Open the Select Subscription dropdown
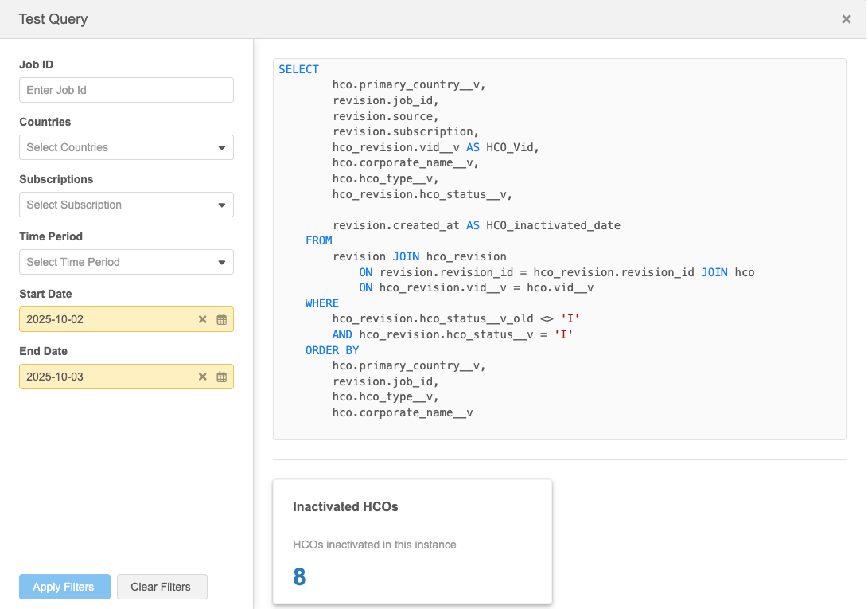 [221, 205]
